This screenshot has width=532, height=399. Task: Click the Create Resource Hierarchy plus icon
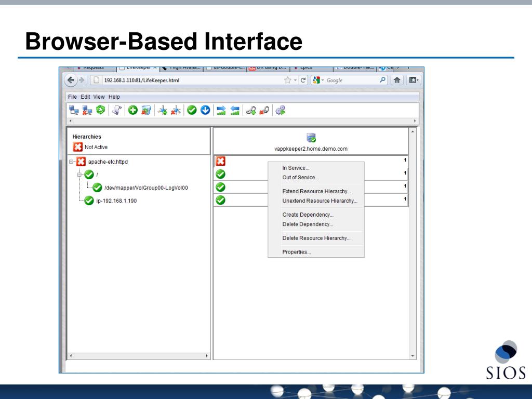coord(133,110)
